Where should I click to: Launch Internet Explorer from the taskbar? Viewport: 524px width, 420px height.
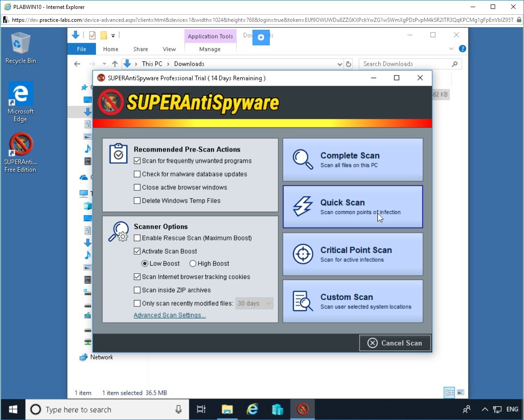tap(252, 409)
